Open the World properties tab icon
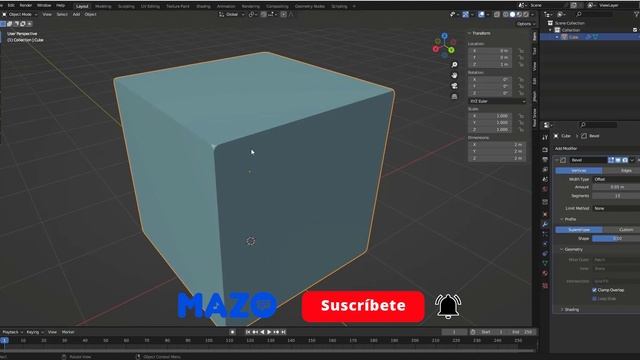The image size is (640, 360). tap(545, 189)
